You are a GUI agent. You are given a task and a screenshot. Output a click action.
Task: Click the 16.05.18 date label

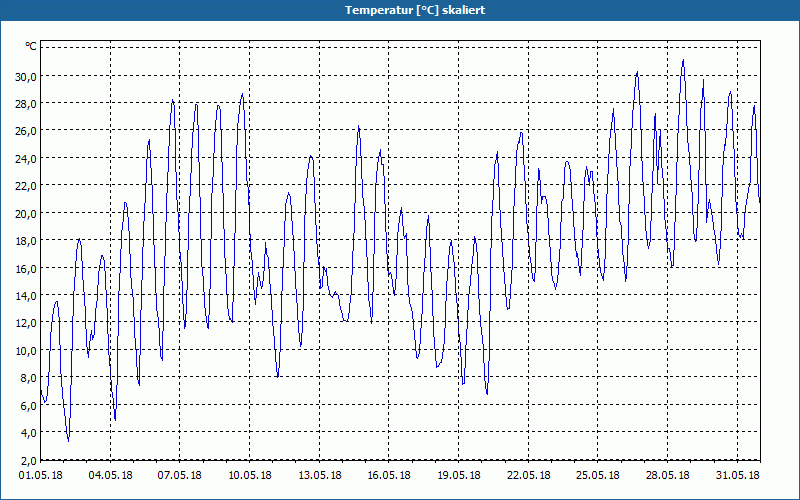(389, 476)
